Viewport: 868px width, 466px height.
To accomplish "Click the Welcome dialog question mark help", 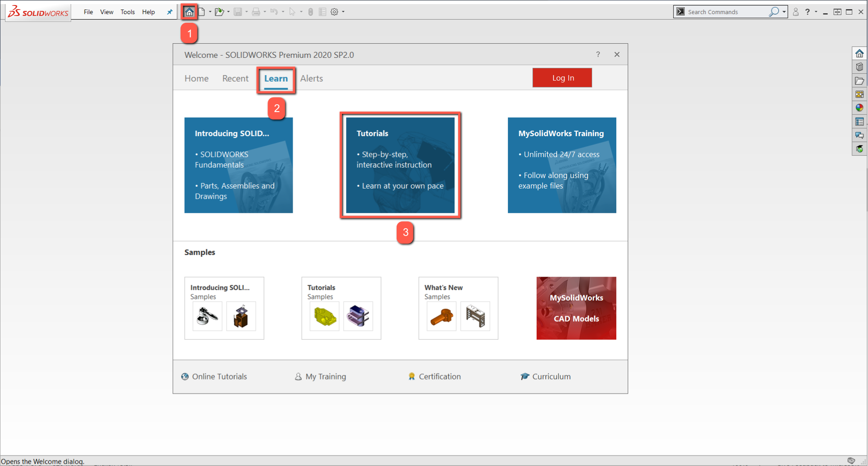I will tap(598, 55).
